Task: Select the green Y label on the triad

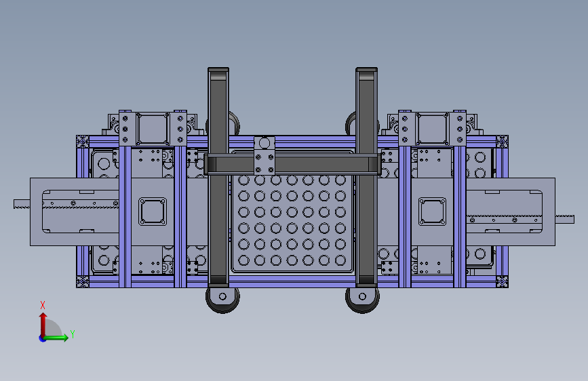Action: coord(73,334)
